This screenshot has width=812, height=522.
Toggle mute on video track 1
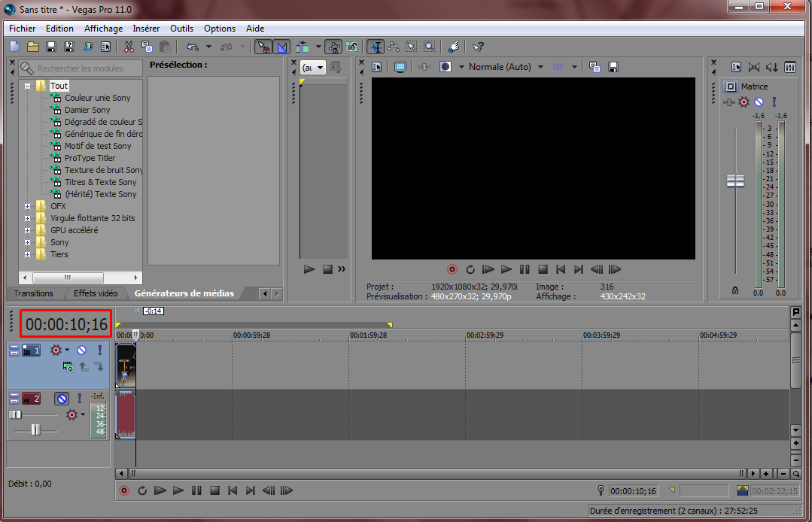coord(82,351)
